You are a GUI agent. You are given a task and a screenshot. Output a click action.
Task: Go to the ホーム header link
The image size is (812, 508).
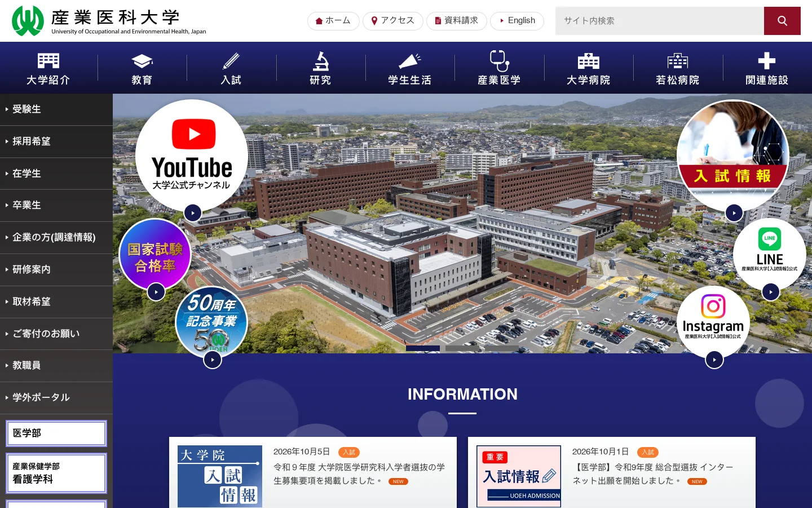pyautogui.click(x=333, y=21)
